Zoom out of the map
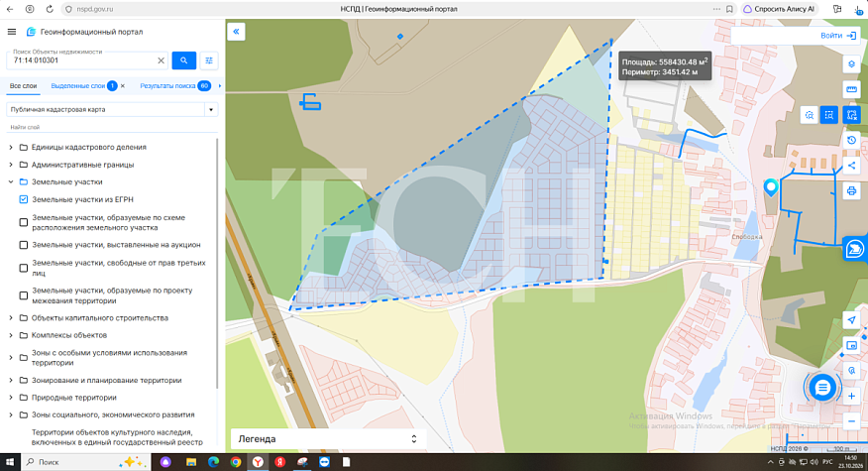The image size is (868, 471). click(x=851, y=421)
